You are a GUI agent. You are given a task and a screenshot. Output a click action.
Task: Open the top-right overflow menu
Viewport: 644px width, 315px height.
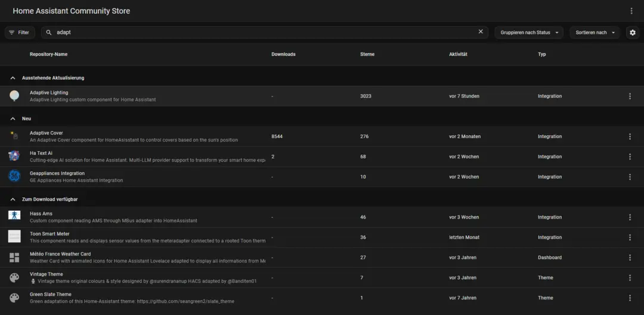[631, 11]
